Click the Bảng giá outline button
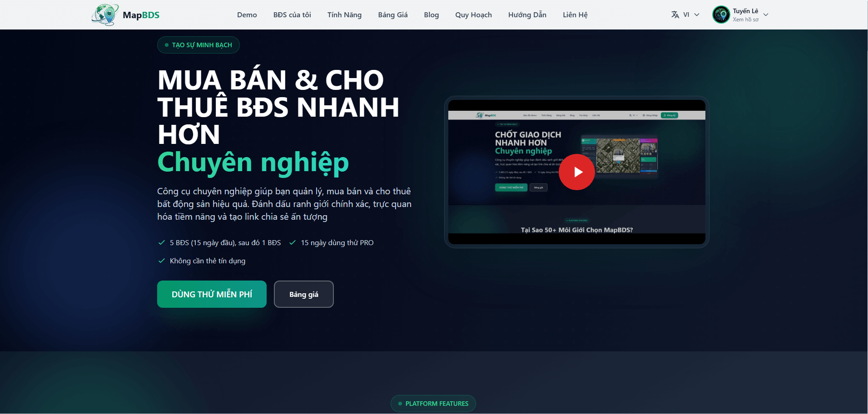The image size is (868, 414). (x=304, y=294)
